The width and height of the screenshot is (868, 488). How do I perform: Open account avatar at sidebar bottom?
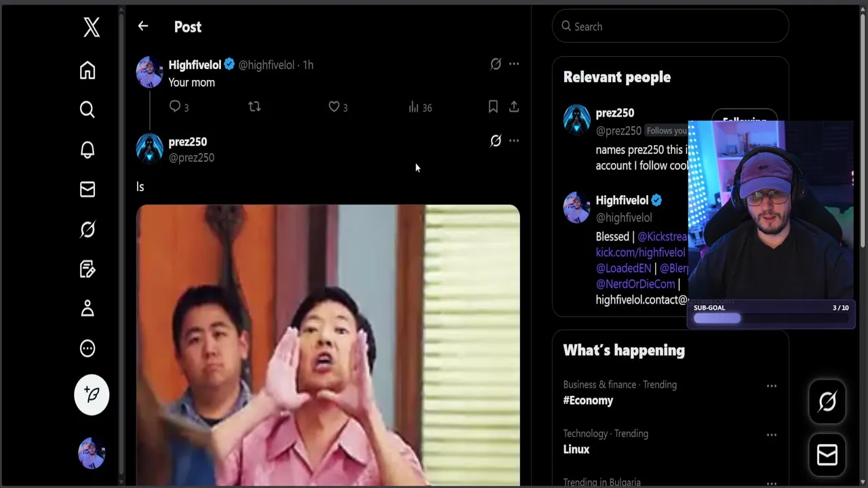point(92,453)
